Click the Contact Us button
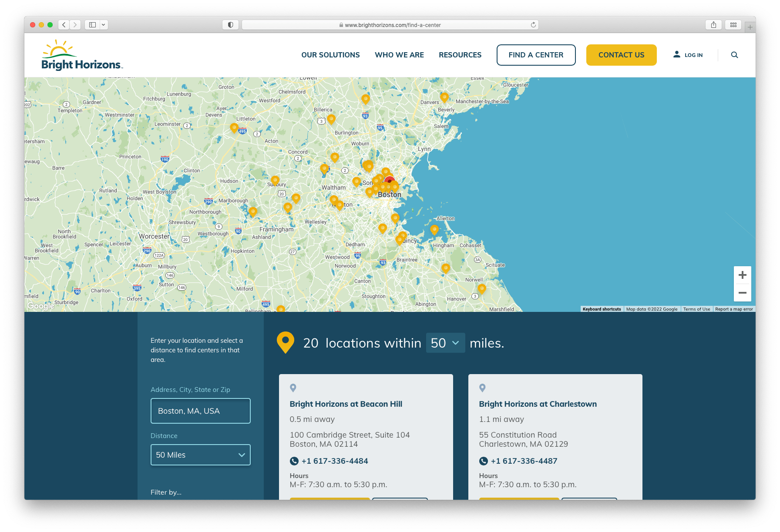The height and width of the screenshot is (532, 780). click(x=621, y=55)
